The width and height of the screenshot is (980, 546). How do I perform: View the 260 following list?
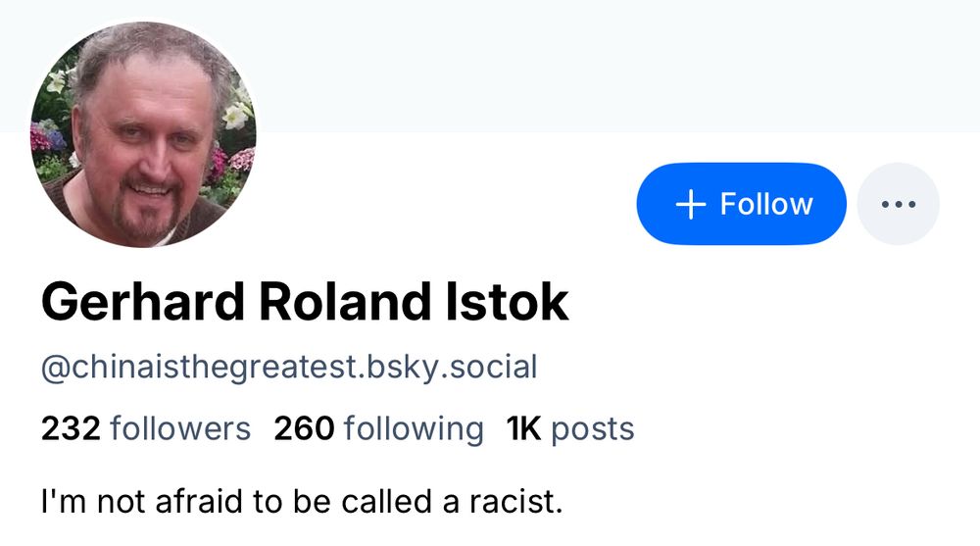tap(378, 428)
